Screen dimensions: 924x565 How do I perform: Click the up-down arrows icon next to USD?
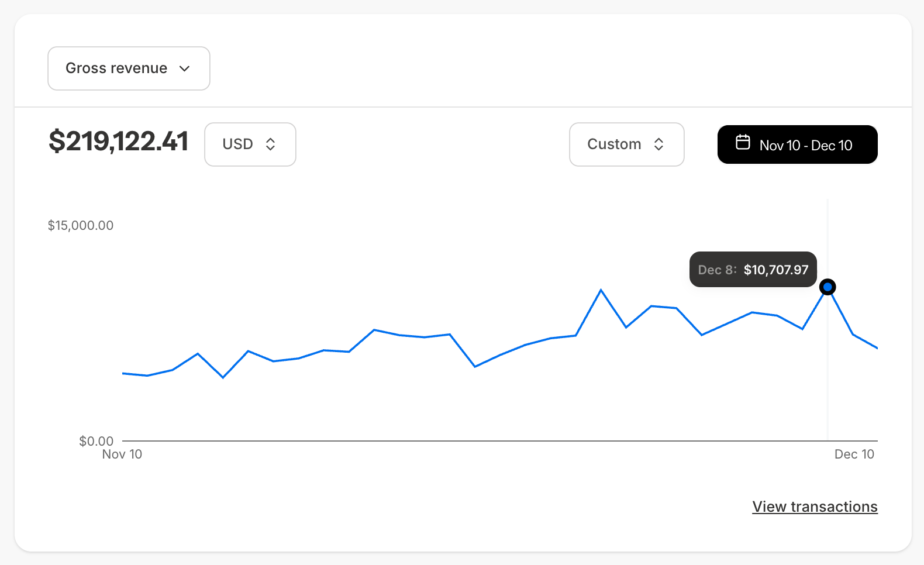coord(270,144)
